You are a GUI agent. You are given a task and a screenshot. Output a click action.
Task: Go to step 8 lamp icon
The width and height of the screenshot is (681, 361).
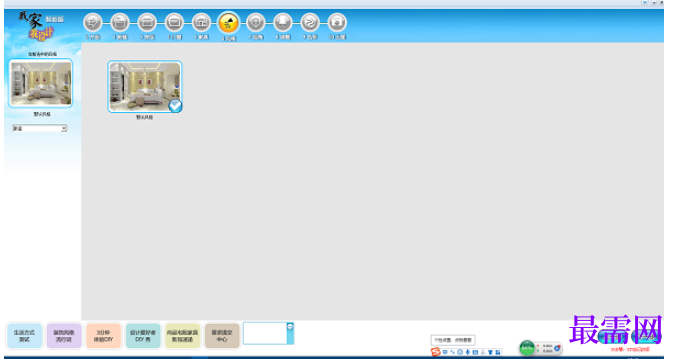coord(283,22)
